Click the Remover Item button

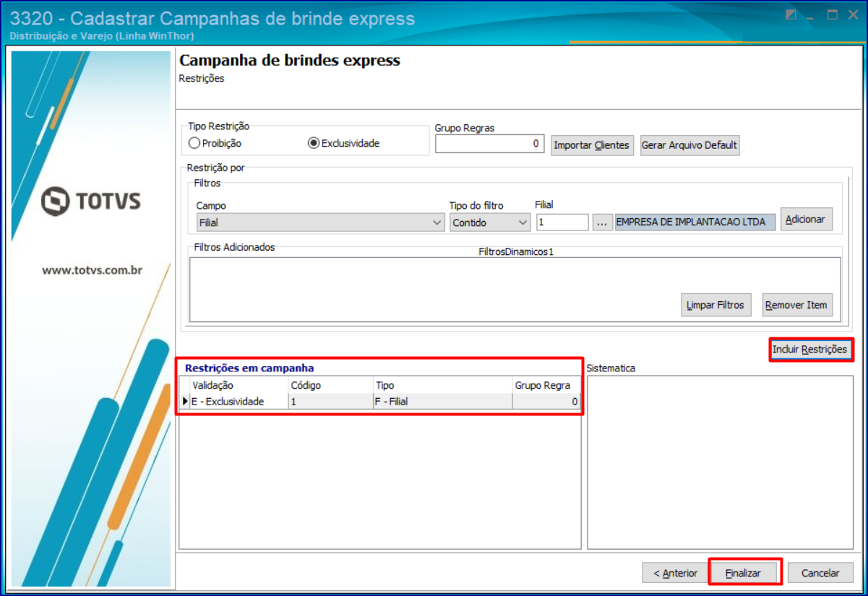point(797,305)
